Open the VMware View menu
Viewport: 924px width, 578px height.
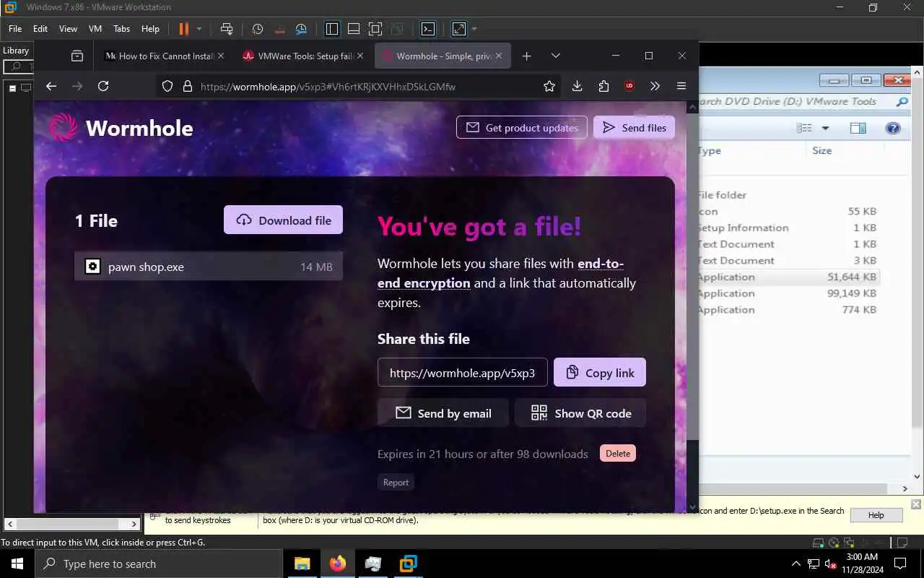68,29
